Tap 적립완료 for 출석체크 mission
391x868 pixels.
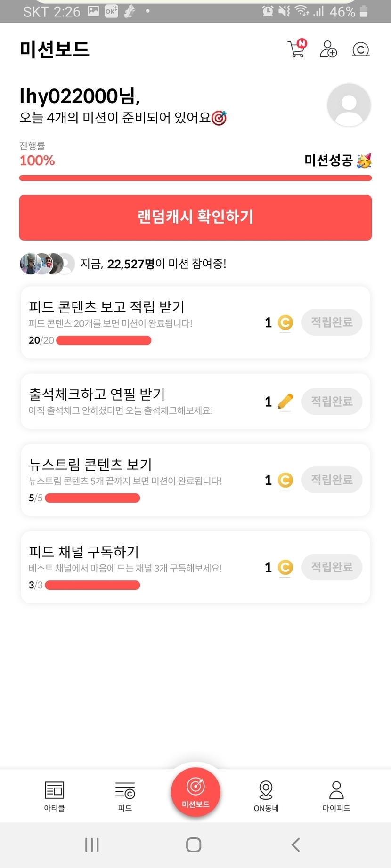coord(332,402)
